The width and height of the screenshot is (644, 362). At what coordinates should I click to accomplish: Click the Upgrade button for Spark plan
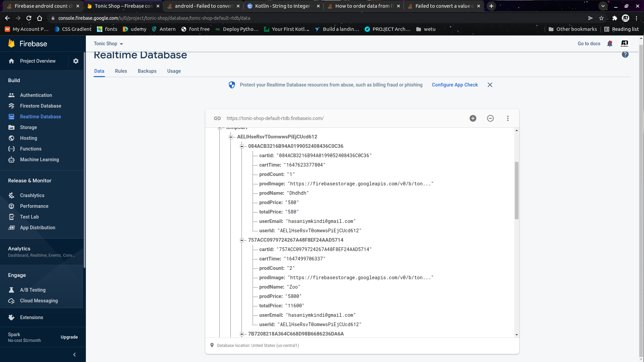(x=69, y=337)
